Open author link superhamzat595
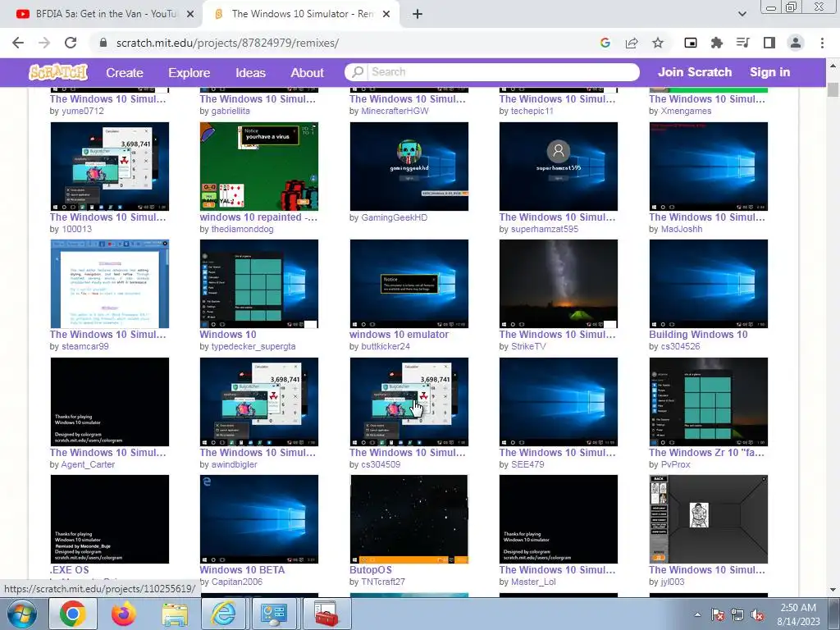The image size is (840, 630). tap(545, 229)
